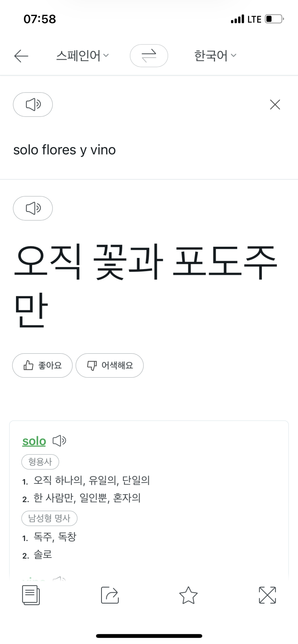298x644 pixels.
Task: Open the solo dictionary link
Action: tap(34, 441)
